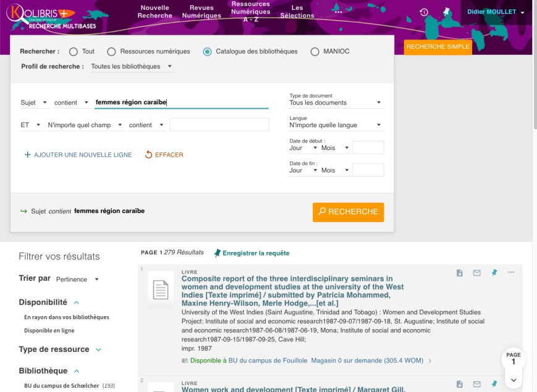The width and height of the screenshot is (537, 392).
Task: Open more options on first result
Action: coord(511,272)
